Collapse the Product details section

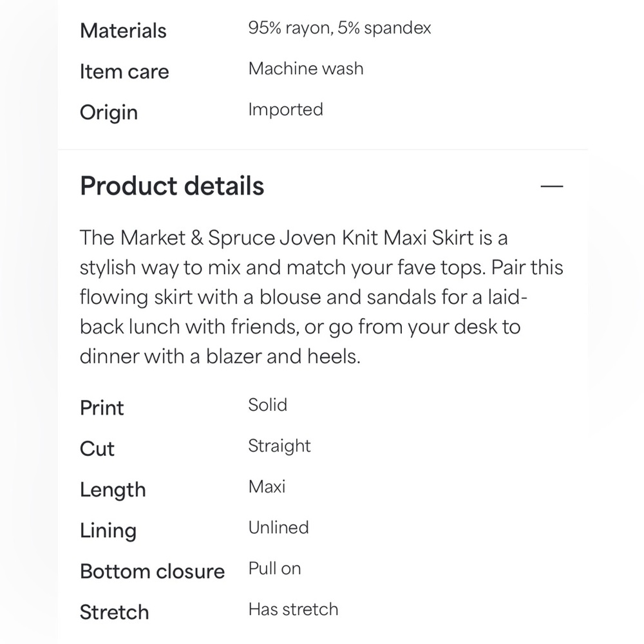pos(552,186)
